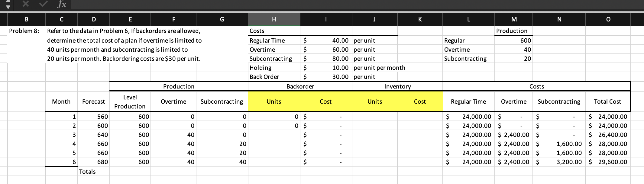644x184 pixels.
Task: Select the Inventory section header cell
Action: click(397, 86)
